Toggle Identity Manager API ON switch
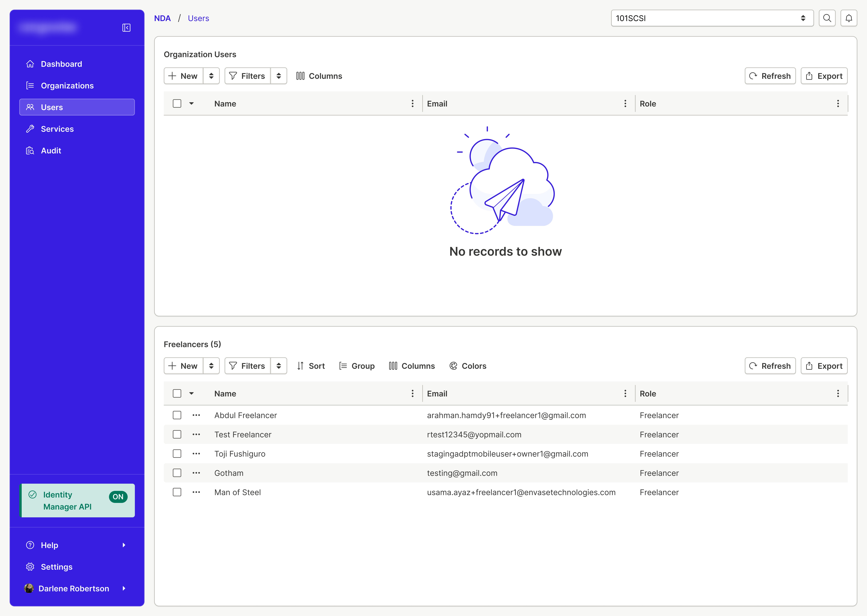 coord(118,497)
